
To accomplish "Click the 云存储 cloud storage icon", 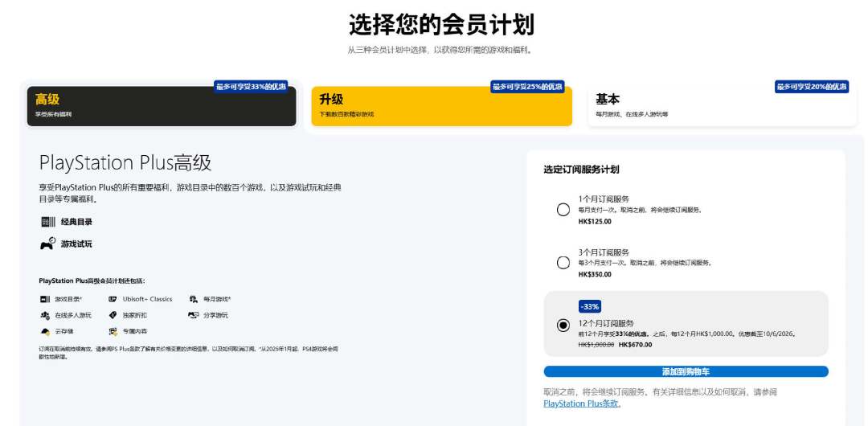I will point(44,331).
